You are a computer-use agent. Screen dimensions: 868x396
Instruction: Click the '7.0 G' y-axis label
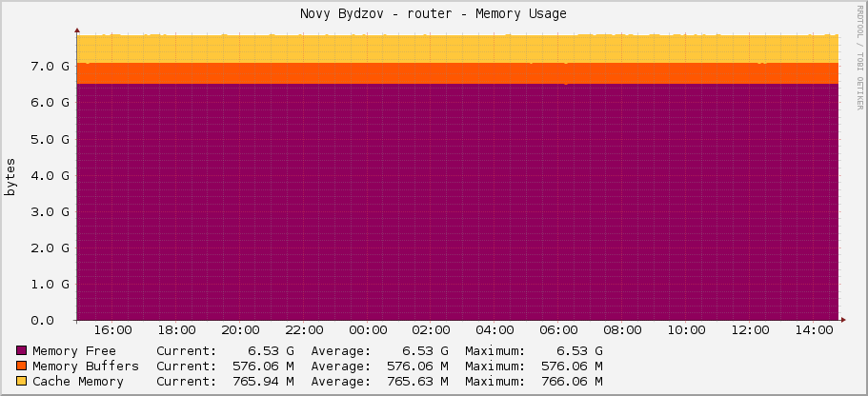50,67
